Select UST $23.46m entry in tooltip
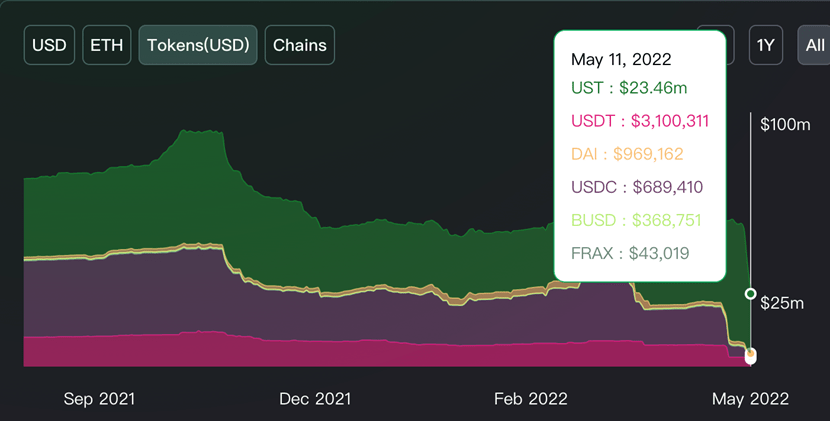 [629, 87]
